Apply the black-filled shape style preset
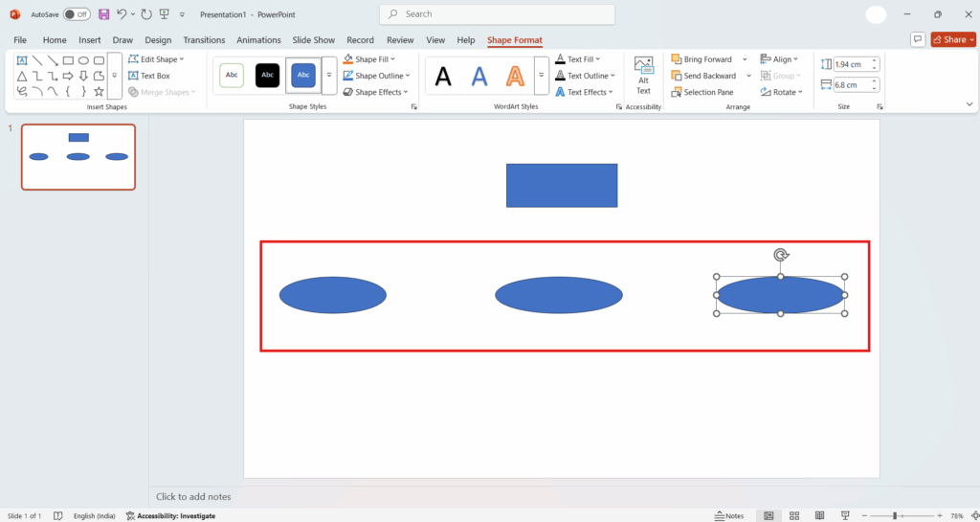The width and height of the screenshot is (980, 522). [x=267, y=76]
